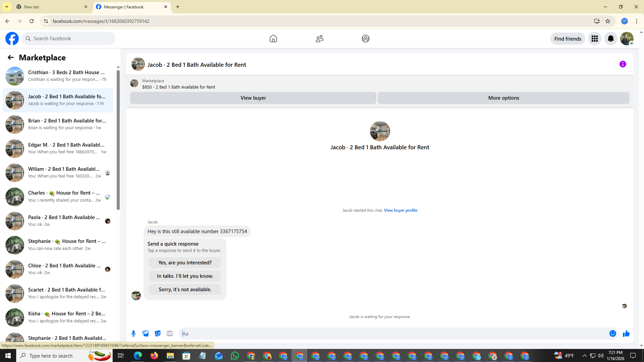Image resolution: width=644 pixels, height=362 pixels.
Task: Bookmark this page with the star icon
Action: (x=608, y=21)
